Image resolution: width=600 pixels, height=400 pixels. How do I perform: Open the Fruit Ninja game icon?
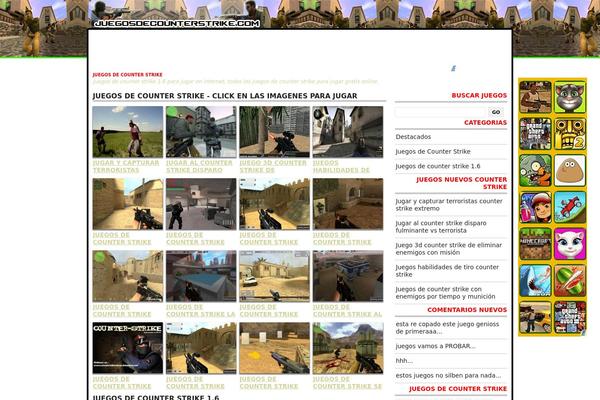tap(570, 281)
